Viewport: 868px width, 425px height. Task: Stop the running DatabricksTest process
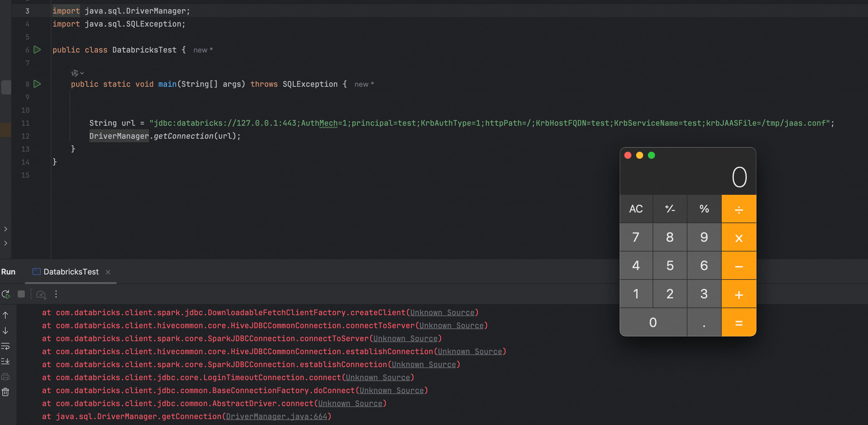click(x=21, y=294)
